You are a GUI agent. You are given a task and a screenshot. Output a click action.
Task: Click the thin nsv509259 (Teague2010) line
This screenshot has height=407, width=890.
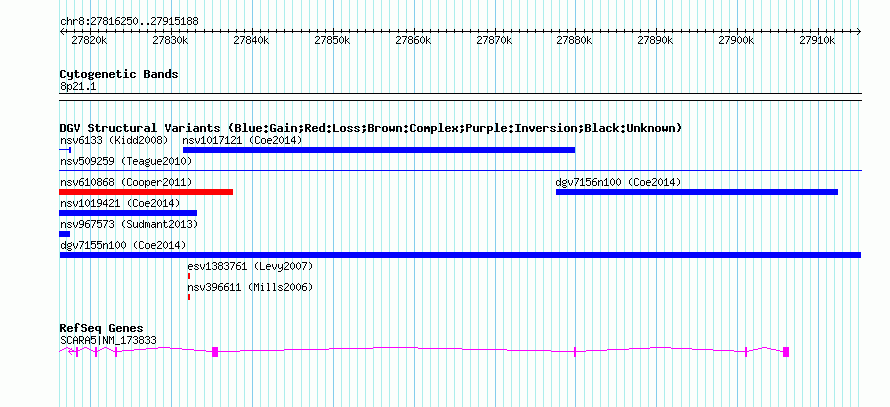(460, 170)
